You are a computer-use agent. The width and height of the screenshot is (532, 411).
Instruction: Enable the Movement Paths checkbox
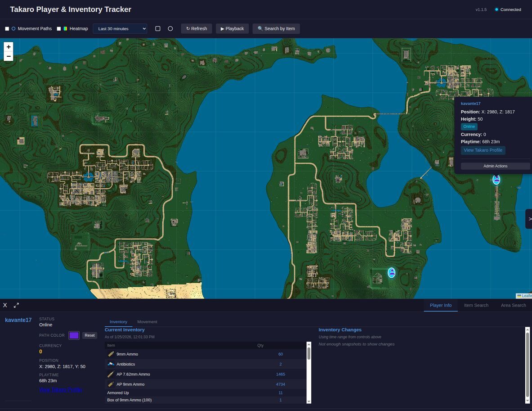tap(7, 28)
